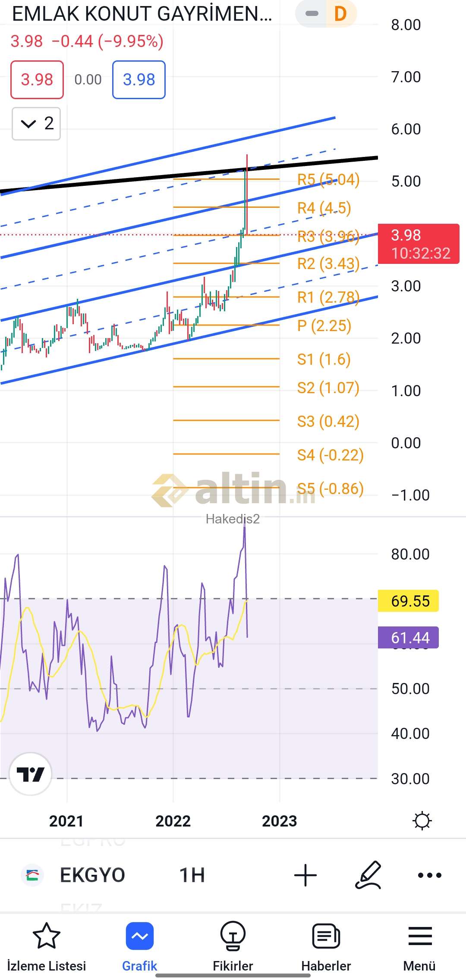Open the EMLAK KONUT GAYRİMEN... symbol title
This screenshot has width=466, height=980.
pos(142,14)
